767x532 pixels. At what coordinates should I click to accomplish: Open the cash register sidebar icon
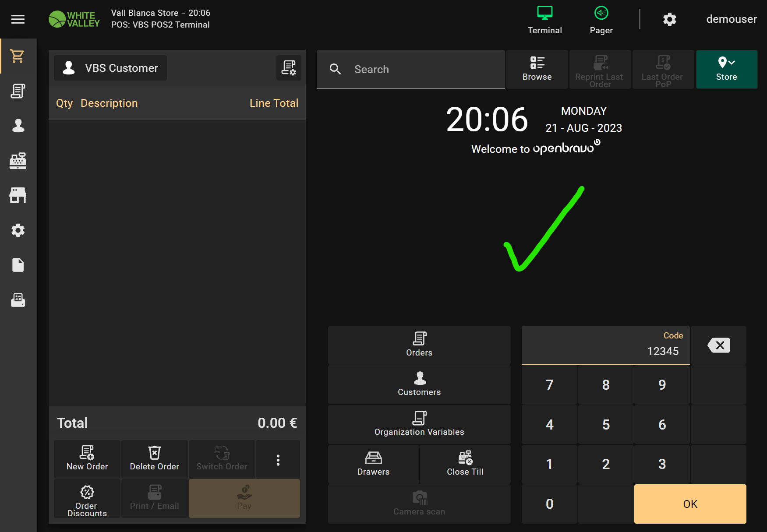pos(18,161)
